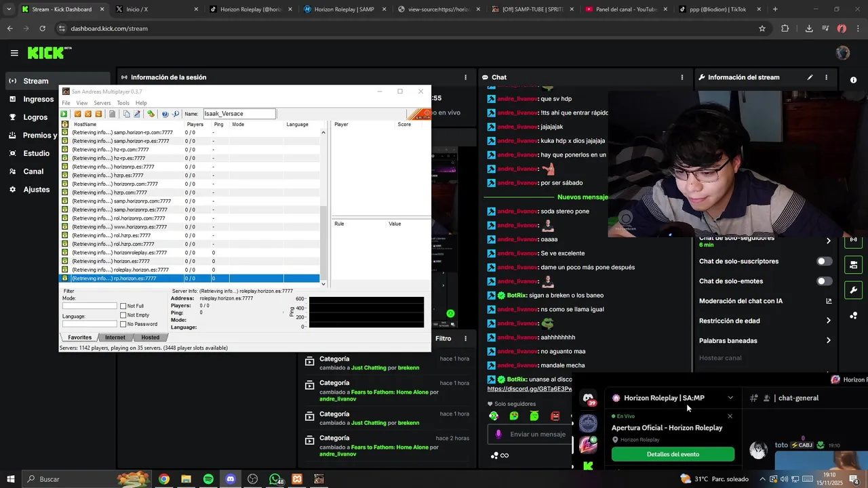Check the Not Empty filter checkbox

123,315
